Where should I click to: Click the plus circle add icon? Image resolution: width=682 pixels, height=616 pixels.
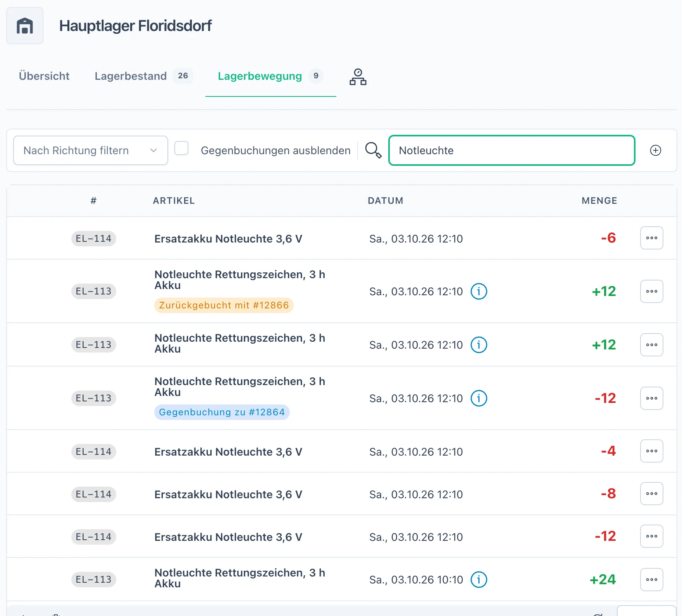(x=656, y=150)
